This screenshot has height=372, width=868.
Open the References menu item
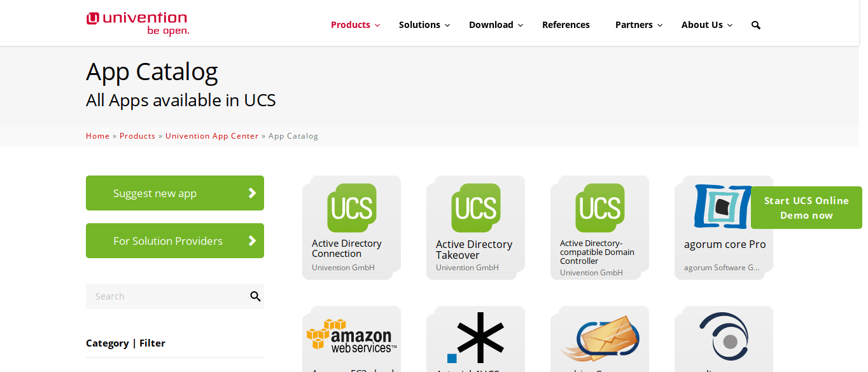(566, 25)
